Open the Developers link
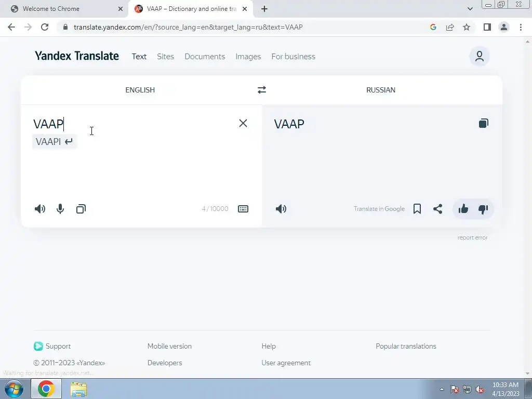532x399 pixels. click(165, 363)
